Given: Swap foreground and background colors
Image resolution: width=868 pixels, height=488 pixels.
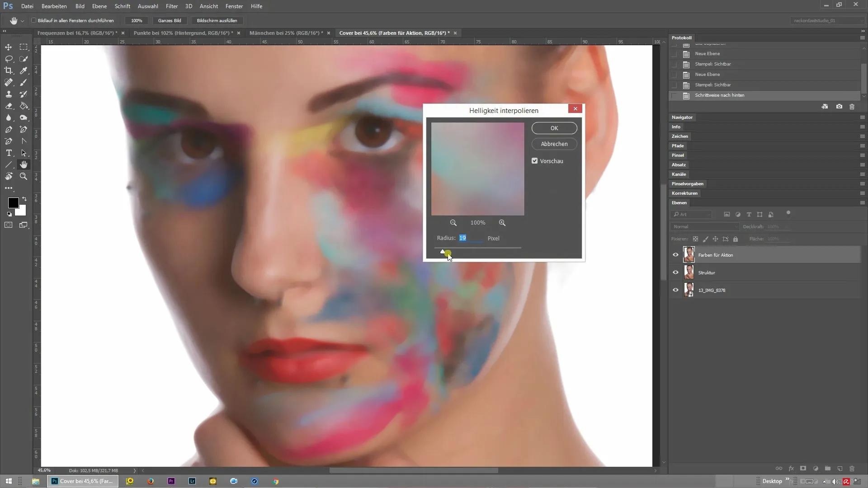Looking at the screenshot, I should point(24,199).
